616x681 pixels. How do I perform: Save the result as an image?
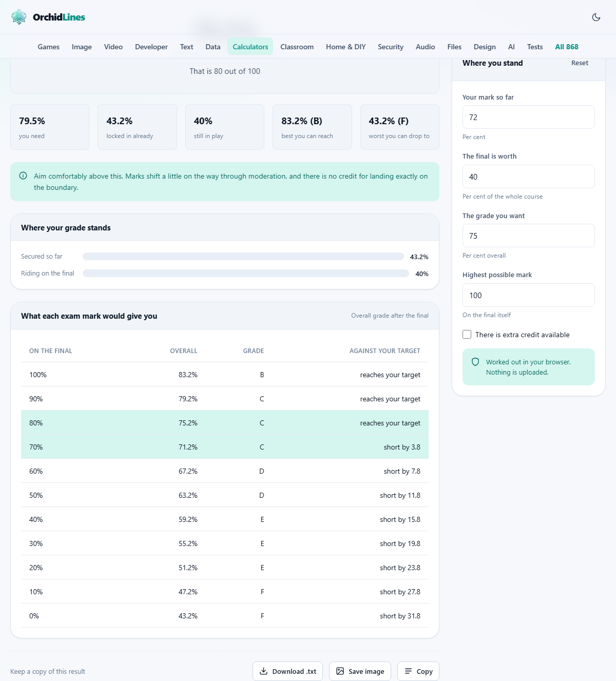[x=360, y=671]
